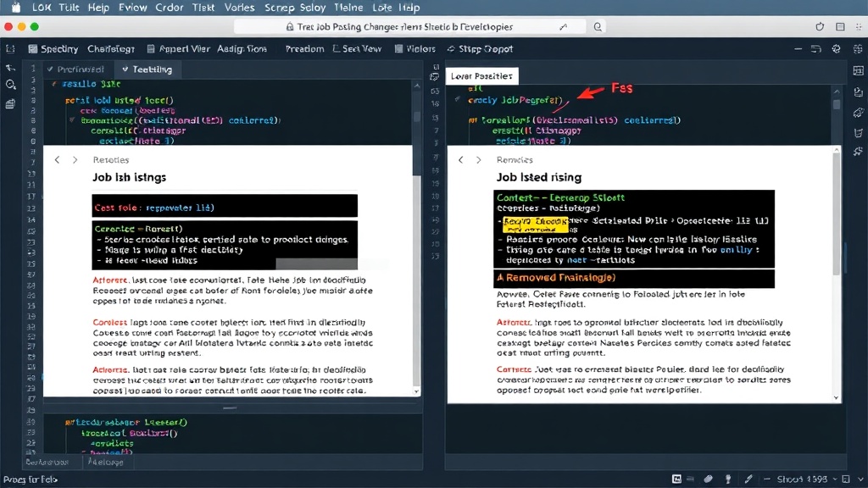Click the magnifier icon beside the address bar
The height and width of the screenshot is (488, 868).
pyautogui.click(x=598, y=26)
